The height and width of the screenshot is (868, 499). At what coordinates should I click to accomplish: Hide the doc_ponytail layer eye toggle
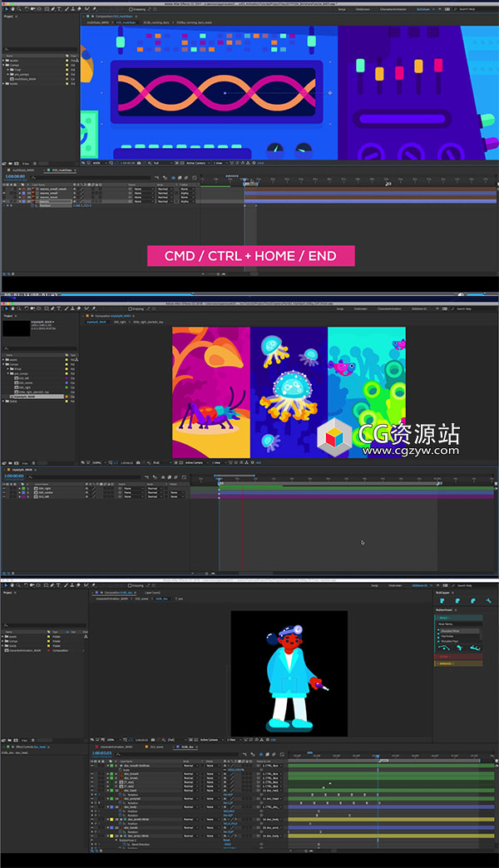[x=92, y=799]
